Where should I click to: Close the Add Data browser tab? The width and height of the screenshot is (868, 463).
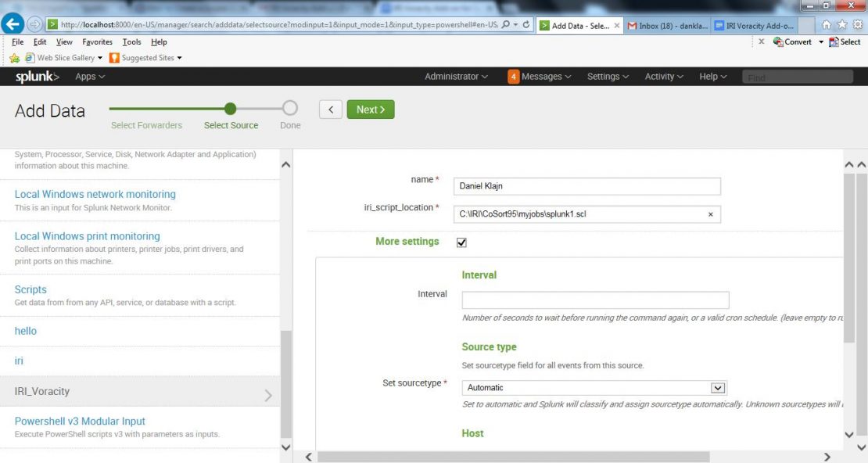[617, 26]
